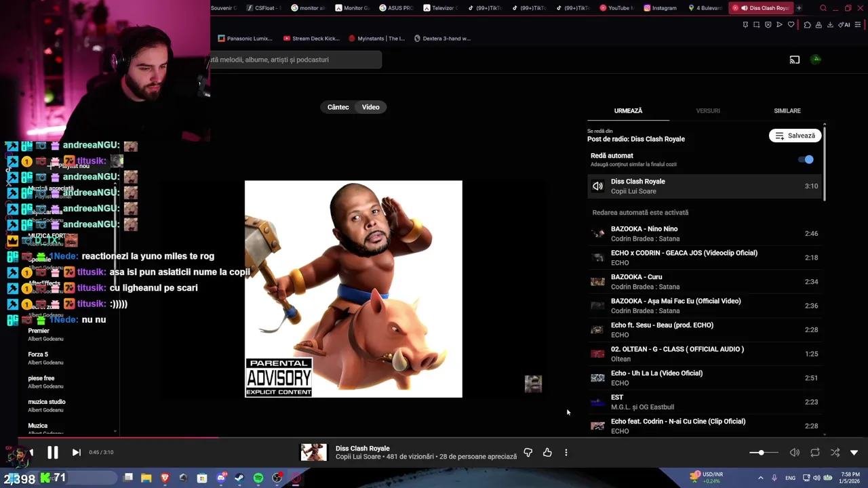Collapse the player page with down arrow
This screenshot has width=868, height=488.
[854, 453]
